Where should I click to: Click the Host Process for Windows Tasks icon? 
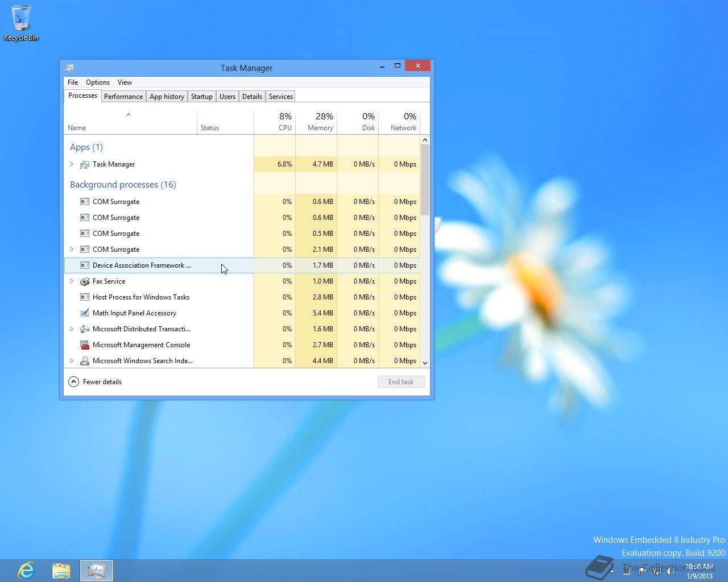click(85, 297)
